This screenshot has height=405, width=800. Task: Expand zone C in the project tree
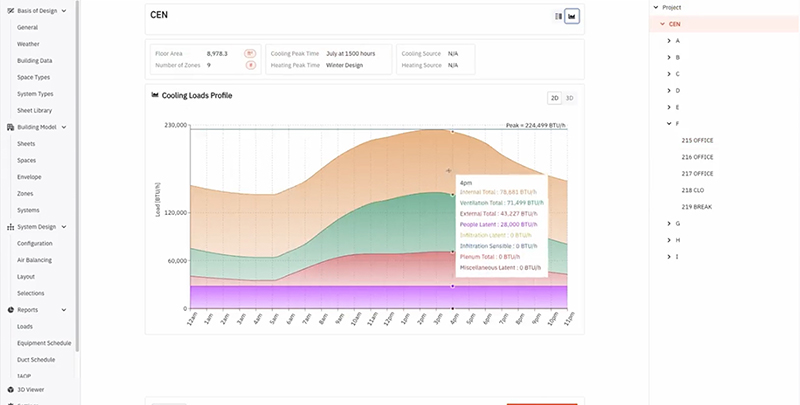point(669,74)
